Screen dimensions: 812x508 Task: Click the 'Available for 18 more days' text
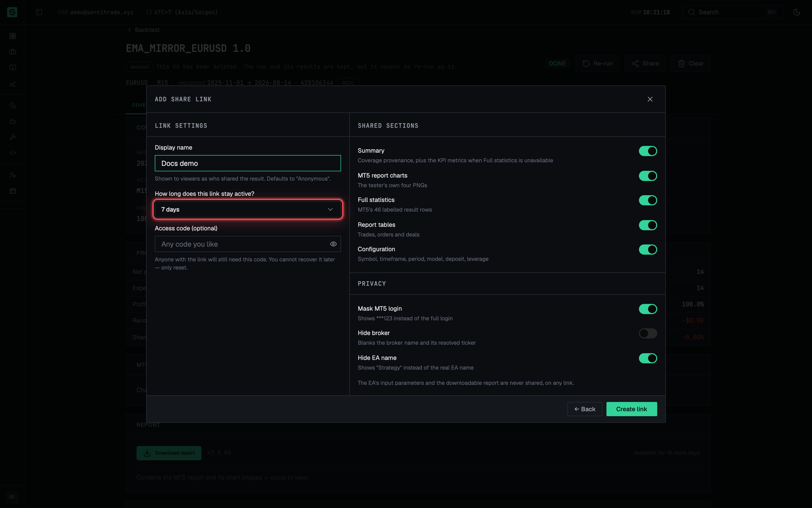(x=666, y=453)
